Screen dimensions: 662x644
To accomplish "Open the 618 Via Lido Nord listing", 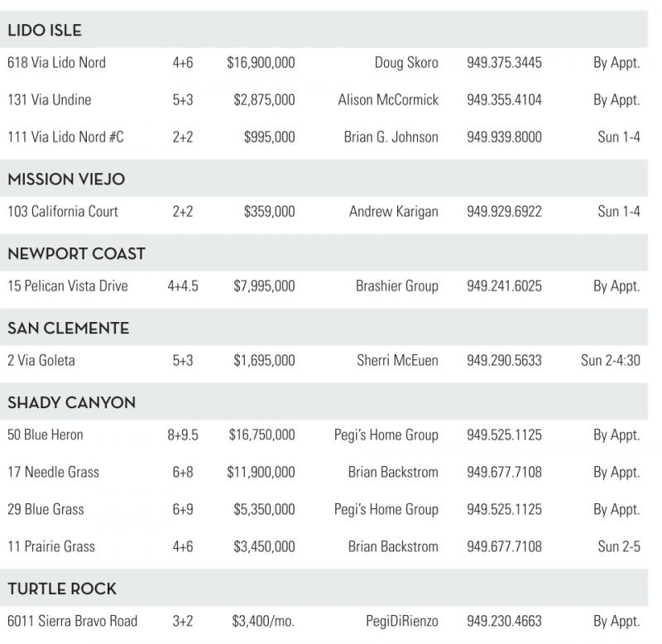I will point(56,63).
